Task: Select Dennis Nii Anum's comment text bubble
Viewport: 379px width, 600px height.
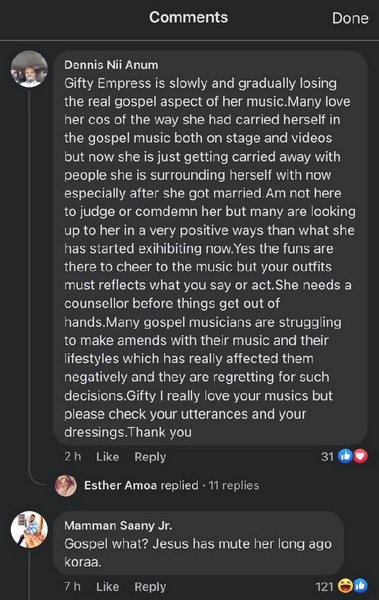Action: click(210, 248)
